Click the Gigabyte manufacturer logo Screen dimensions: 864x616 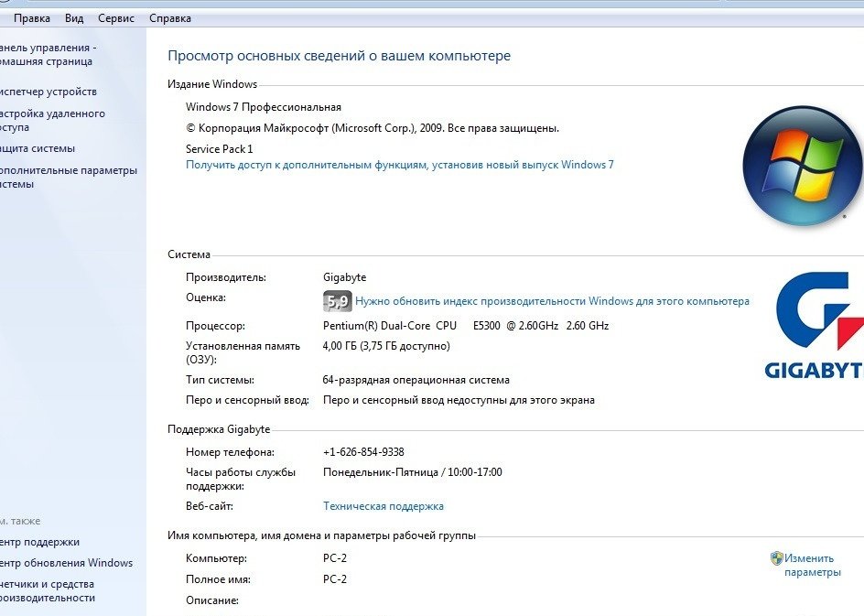tap(814, 325)
